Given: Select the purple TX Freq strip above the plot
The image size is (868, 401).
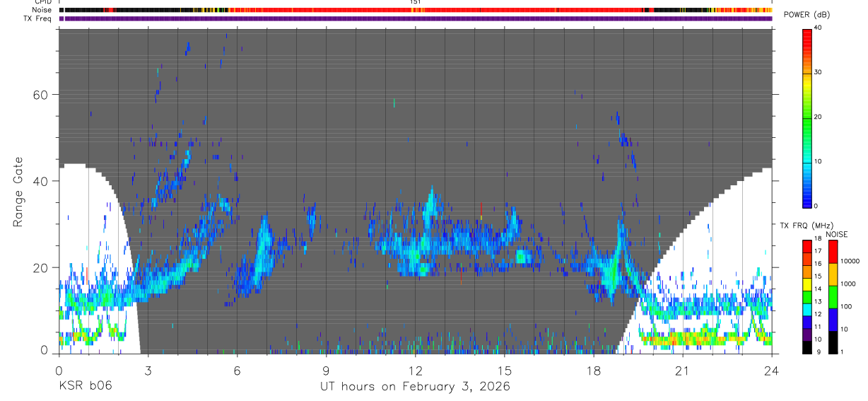Looking at the screenshot, I should coord(415,18).
